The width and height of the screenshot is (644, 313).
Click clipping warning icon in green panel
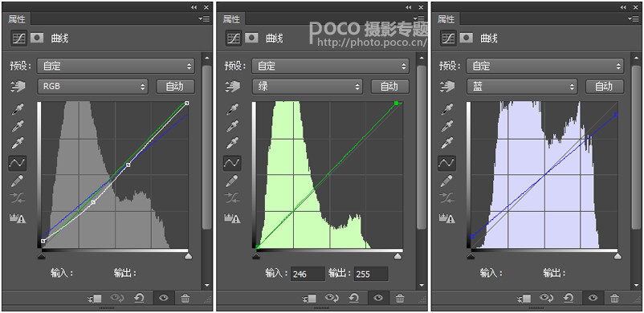click(x=233, y=218)
